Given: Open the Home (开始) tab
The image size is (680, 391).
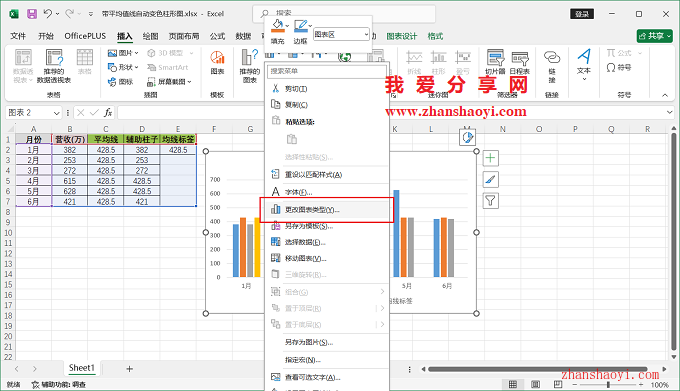Looking at the screenshot, I should click(x=46, y=36).
